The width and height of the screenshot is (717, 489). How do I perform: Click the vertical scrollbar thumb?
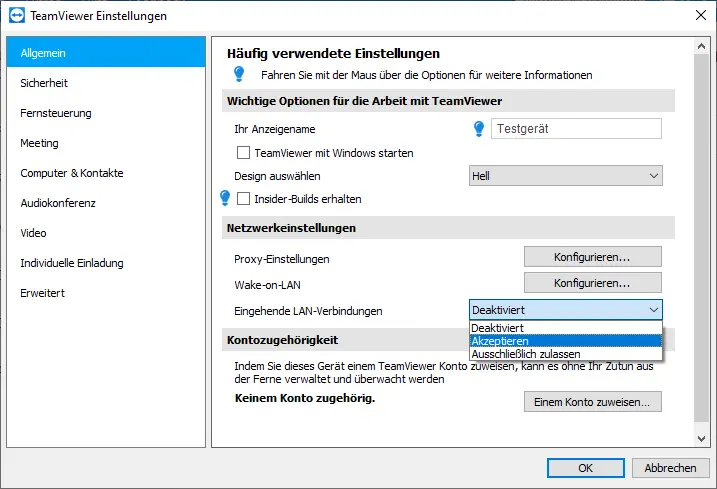click(x=701, y=238)
